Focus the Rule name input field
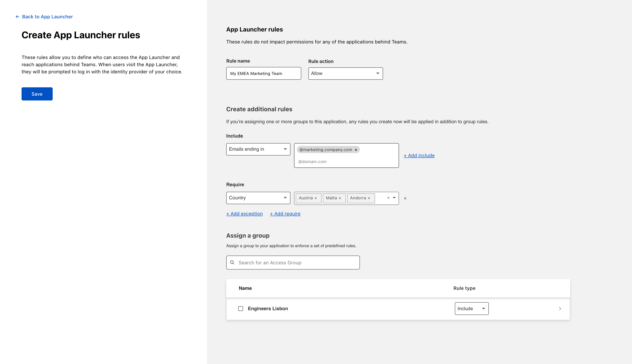The height and width of the screenshot is (364, 632). pos(264,74)
